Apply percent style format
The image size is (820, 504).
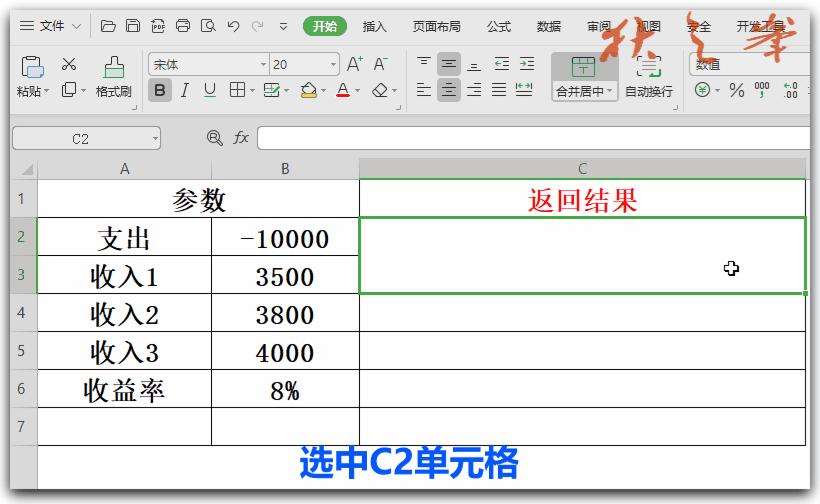(737, 90)
